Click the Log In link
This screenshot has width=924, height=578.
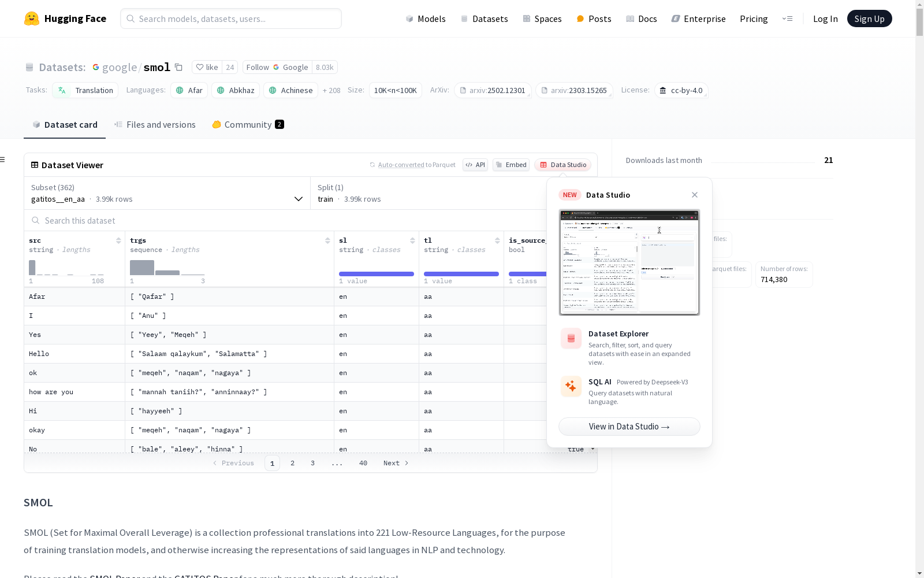click(825, 18)
